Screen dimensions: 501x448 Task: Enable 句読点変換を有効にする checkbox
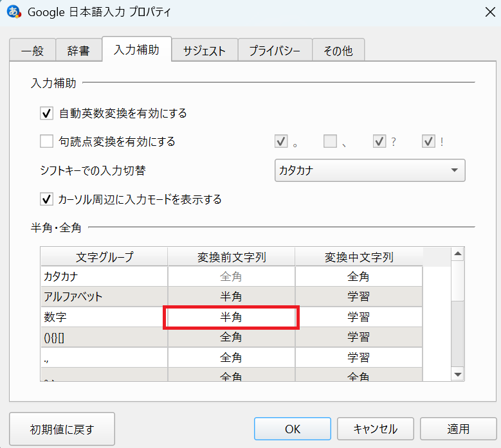47,141
